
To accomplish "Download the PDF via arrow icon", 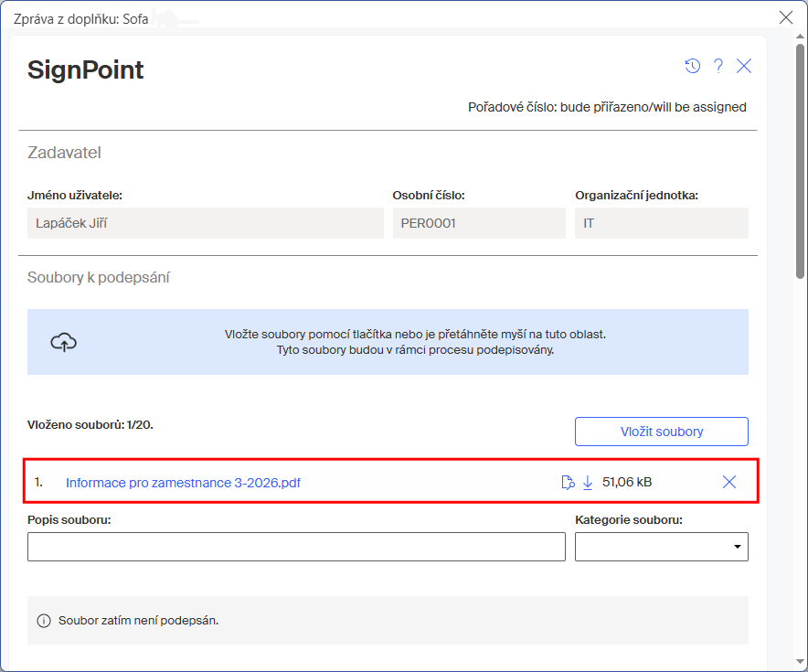I will [588, 483].
